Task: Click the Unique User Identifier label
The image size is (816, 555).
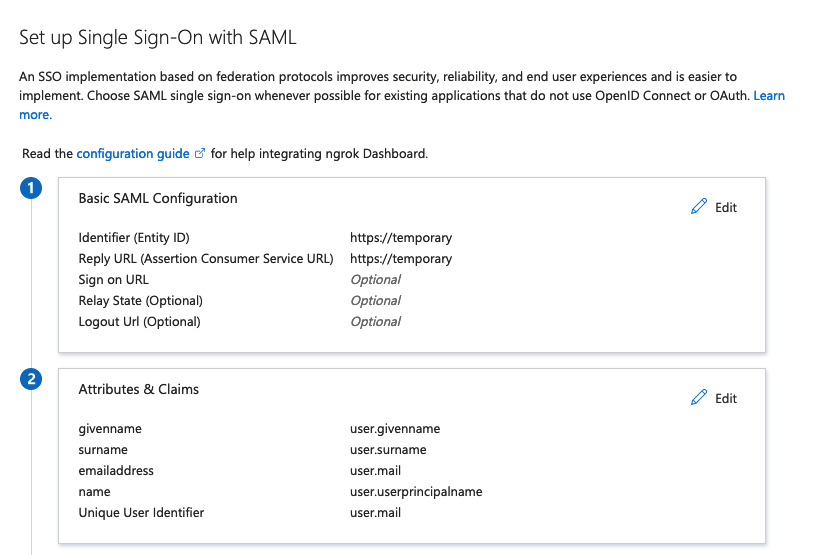Action: point(141,513)
